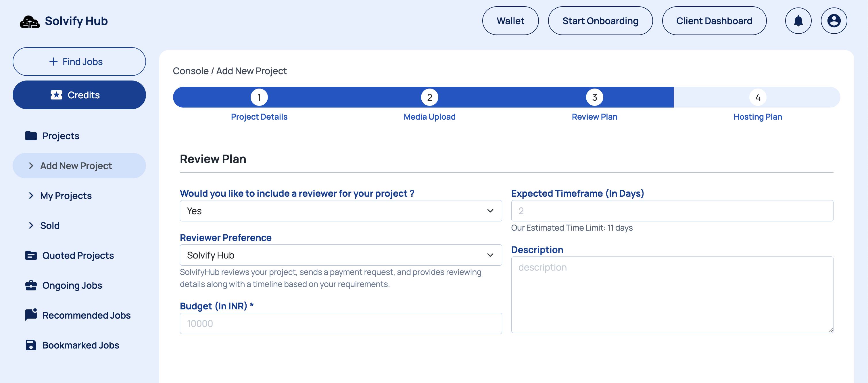This screenshot has width=868, height=383.
Task: Open the Projects sidebar section
Action: tap(79, 136)
